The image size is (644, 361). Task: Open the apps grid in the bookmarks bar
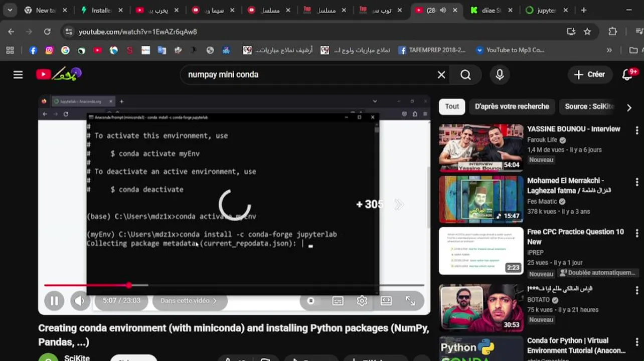coord(10,50)
